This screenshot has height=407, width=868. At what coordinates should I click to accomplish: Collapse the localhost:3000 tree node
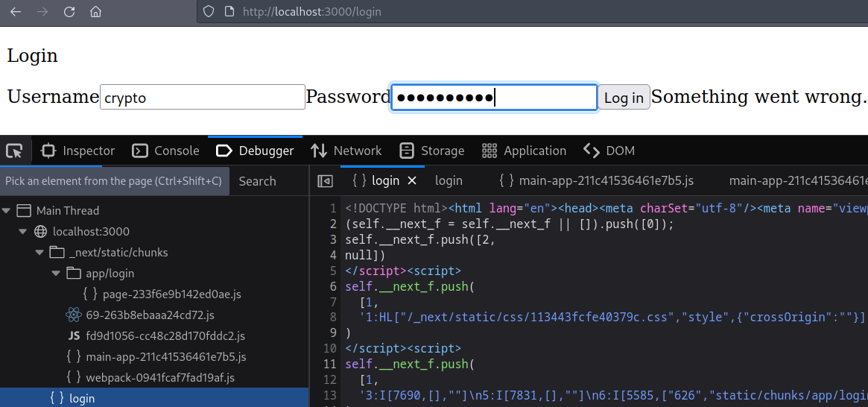click(23, 232)
